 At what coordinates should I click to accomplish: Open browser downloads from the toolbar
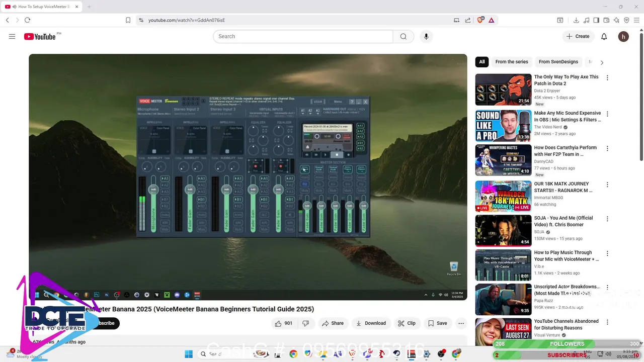pyautogui.click(x=576, y=20)
